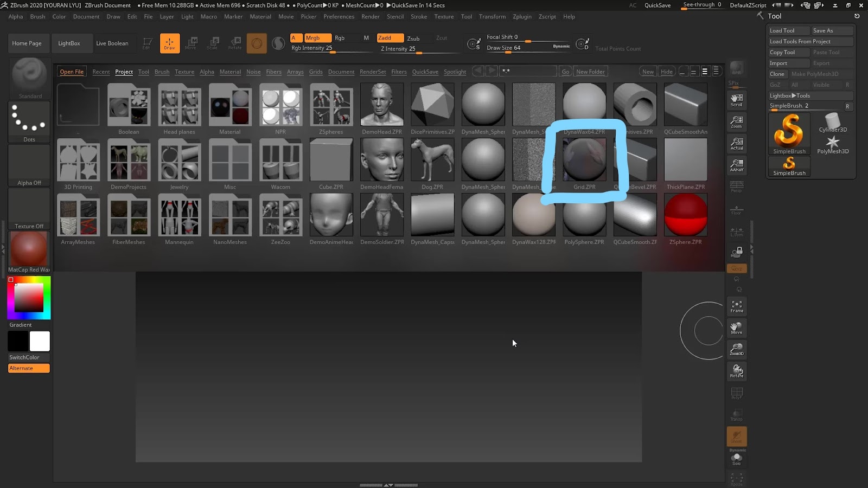Click the Move hand icon under Frame
The image size is (868, 488).
click(737, 328)
